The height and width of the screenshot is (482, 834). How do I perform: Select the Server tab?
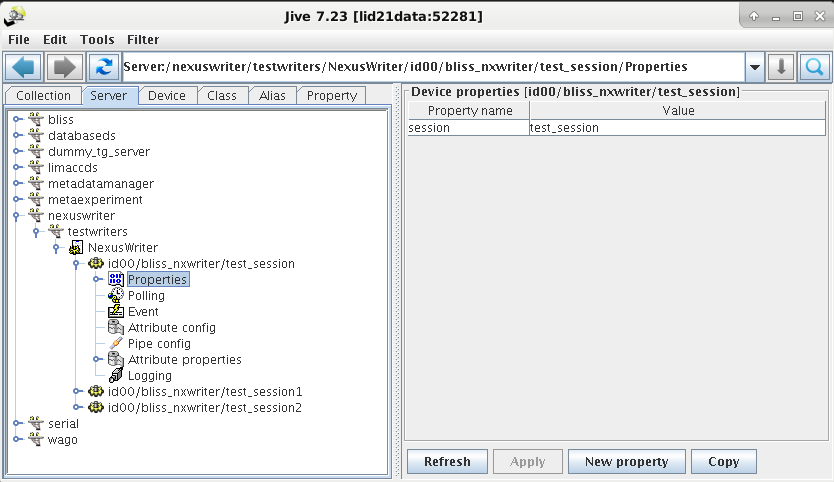[109, 96]
